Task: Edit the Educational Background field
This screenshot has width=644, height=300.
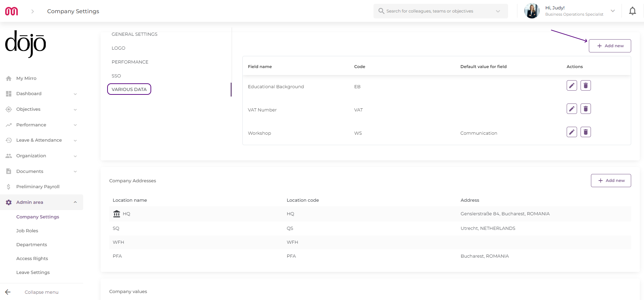Action: click(572, 85)
